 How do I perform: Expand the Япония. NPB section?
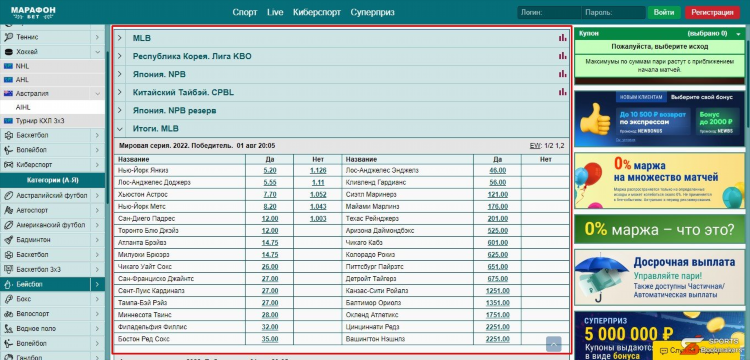pos(120,74)
